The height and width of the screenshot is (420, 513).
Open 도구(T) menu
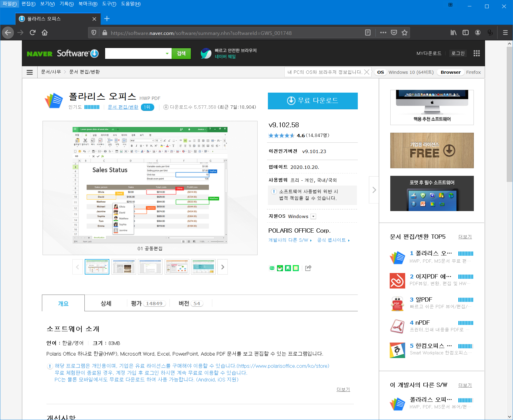109,4
